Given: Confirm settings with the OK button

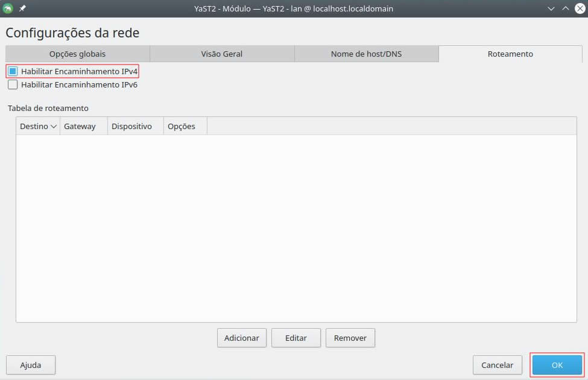Looking at the screenshot, I should click(557, 365).
